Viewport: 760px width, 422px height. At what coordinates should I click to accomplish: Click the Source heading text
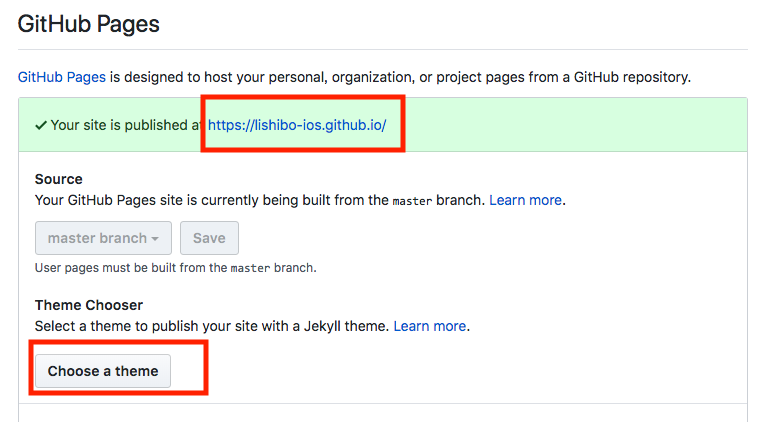[x=59, y=179]
